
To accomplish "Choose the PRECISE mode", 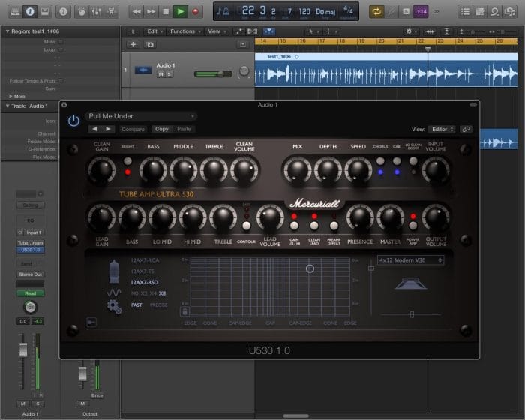I will click(x=159, y=305).
